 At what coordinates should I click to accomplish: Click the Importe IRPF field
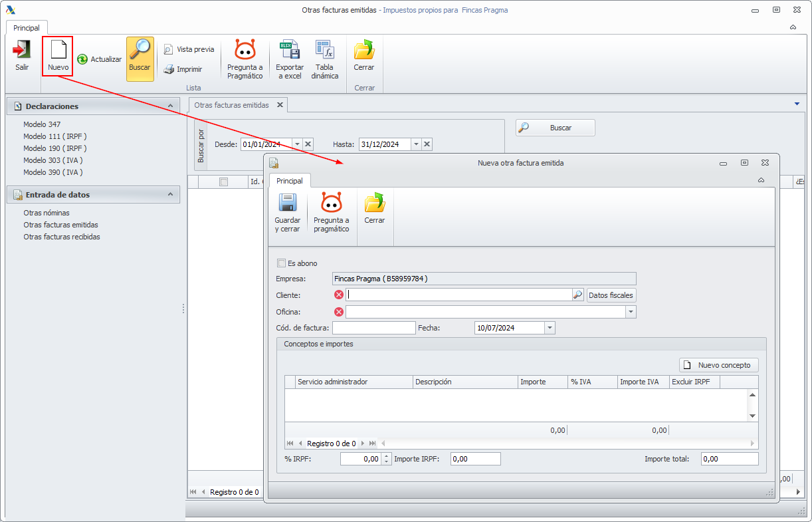pos(475,459)
